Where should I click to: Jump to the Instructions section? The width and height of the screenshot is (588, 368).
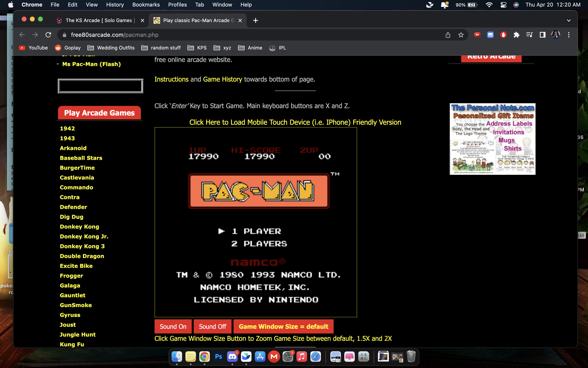(x=171, y=79)
